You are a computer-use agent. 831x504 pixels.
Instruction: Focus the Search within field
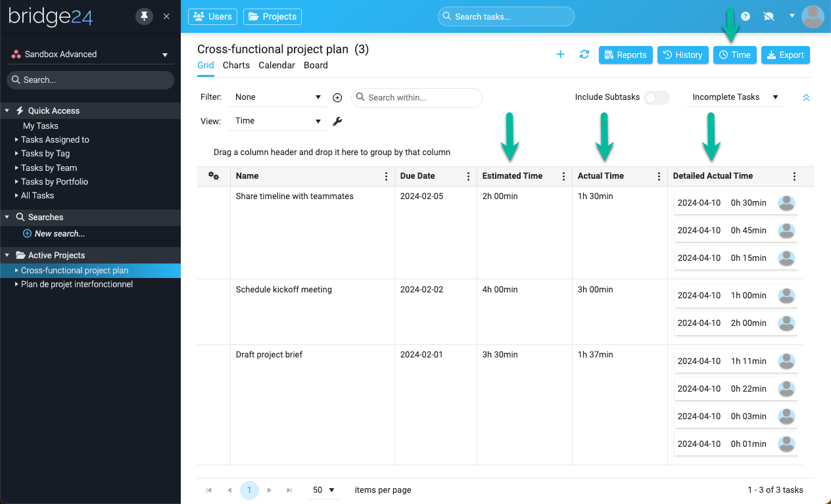point(417,97)
